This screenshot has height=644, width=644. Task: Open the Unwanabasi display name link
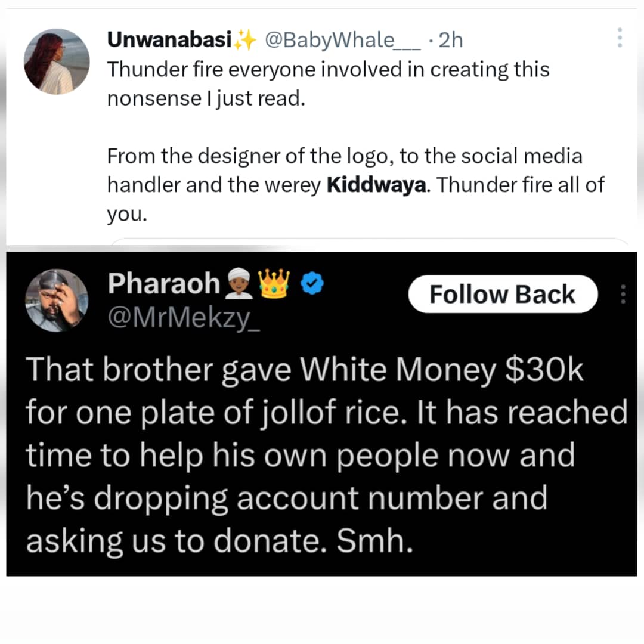pyautogui.click(x=169, y=40)
